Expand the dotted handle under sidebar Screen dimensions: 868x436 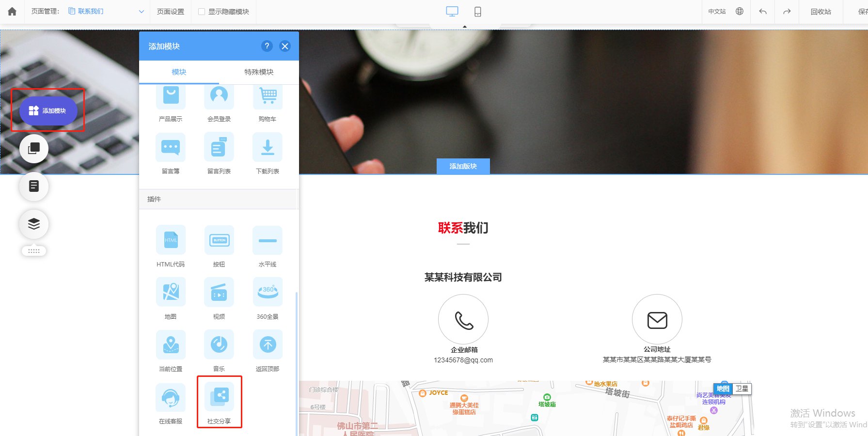pyautogui.click(x=34, y=251)
